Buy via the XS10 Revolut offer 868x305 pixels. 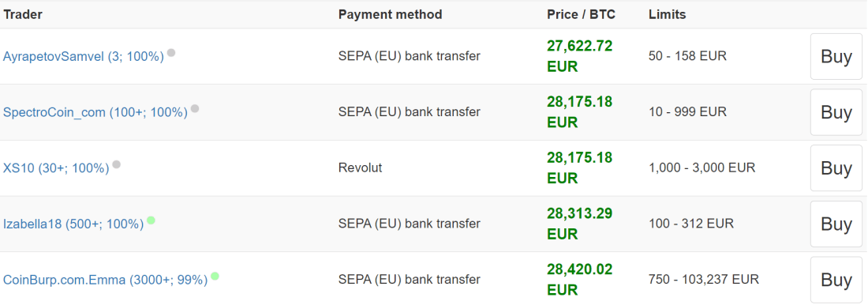(x=836, y=168)
